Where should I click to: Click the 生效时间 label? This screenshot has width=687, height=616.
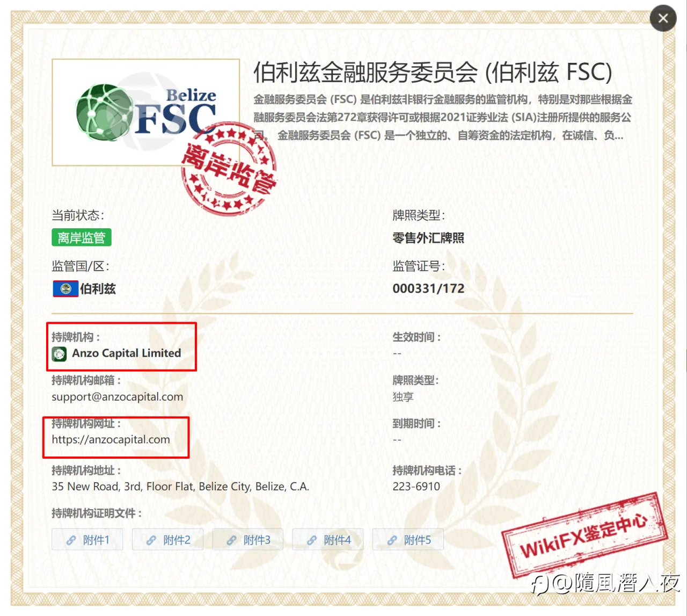(x=416, y=337)
